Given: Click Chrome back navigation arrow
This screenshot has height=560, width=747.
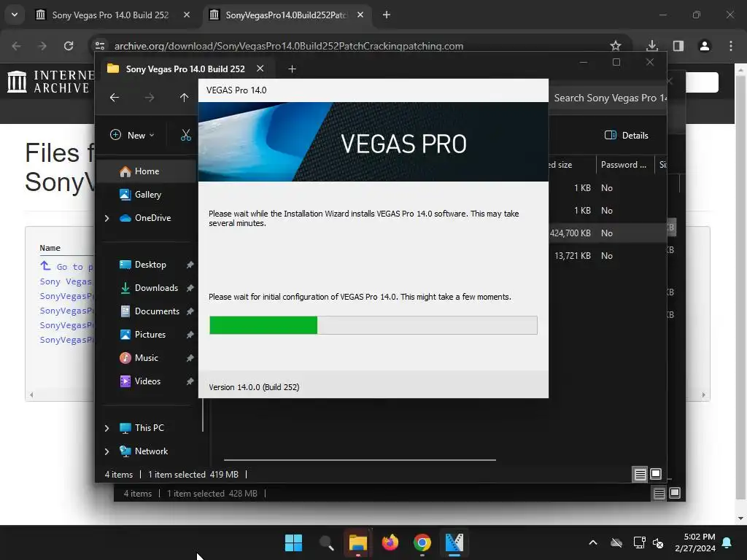Looking at the screenshot, I should 16,46.
